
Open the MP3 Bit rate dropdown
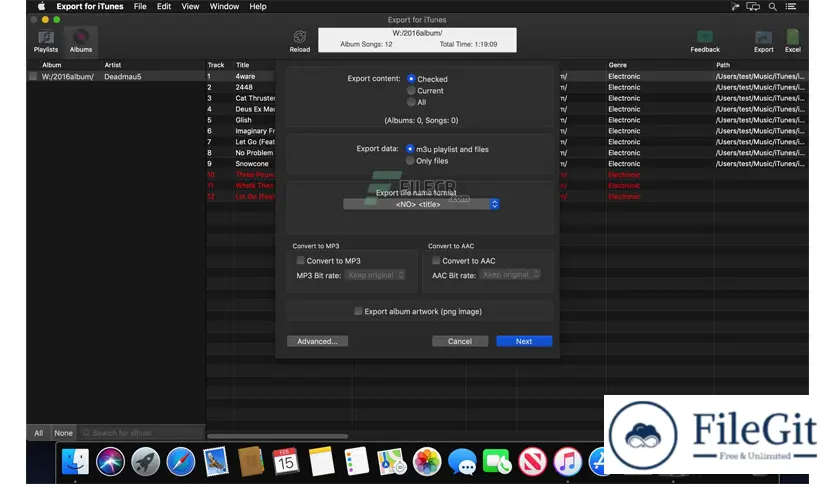tap(376, 275)
